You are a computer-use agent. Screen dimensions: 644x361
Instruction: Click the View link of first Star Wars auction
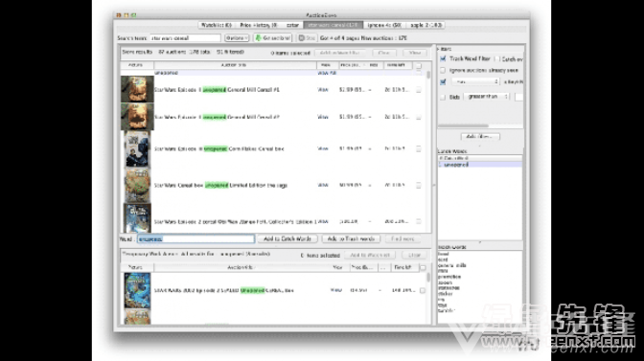coord(323,89)
